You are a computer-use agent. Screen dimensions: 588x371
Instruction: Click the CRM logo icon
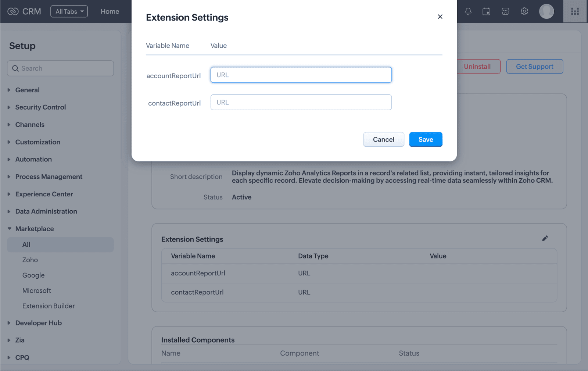13,11
